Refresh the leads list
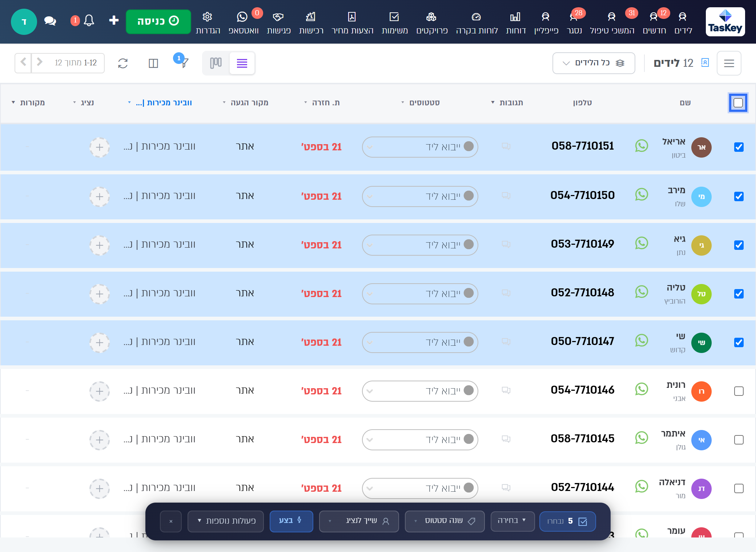Screen dimensions: 756x552 point(123,64)
